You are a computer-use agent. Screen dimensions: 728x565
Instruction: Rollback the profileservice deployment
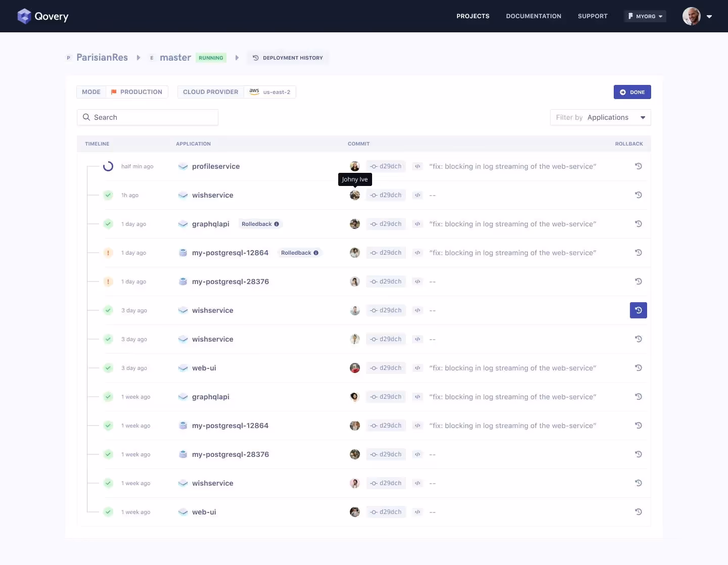click(x=639, y=166)
